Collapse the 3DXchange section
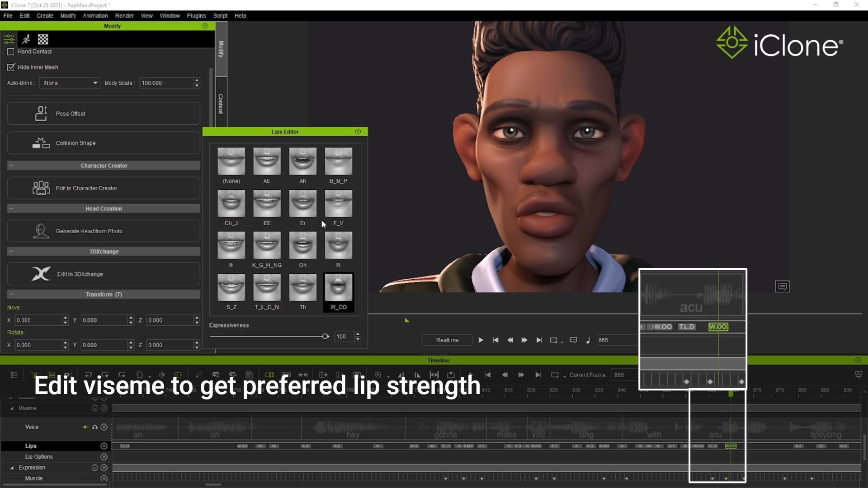Screen dimensions: 868x488 (11, 252)
